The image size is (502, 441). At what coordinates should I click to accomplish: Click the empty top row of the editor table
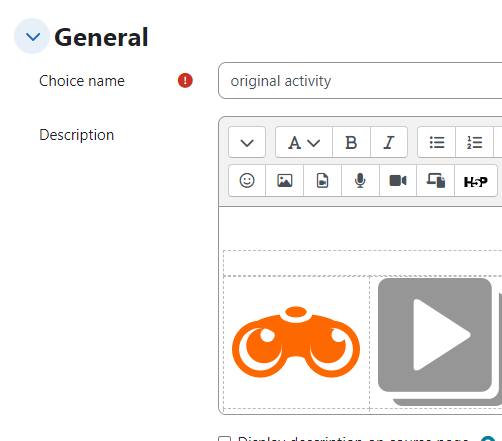tap(363, 263)
